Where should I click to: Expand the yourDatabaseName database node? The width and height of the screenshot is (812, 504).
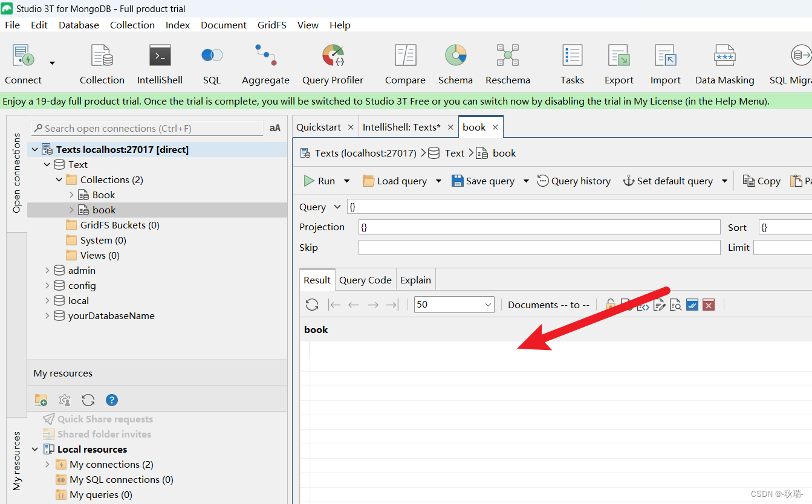tap(47, 315)
